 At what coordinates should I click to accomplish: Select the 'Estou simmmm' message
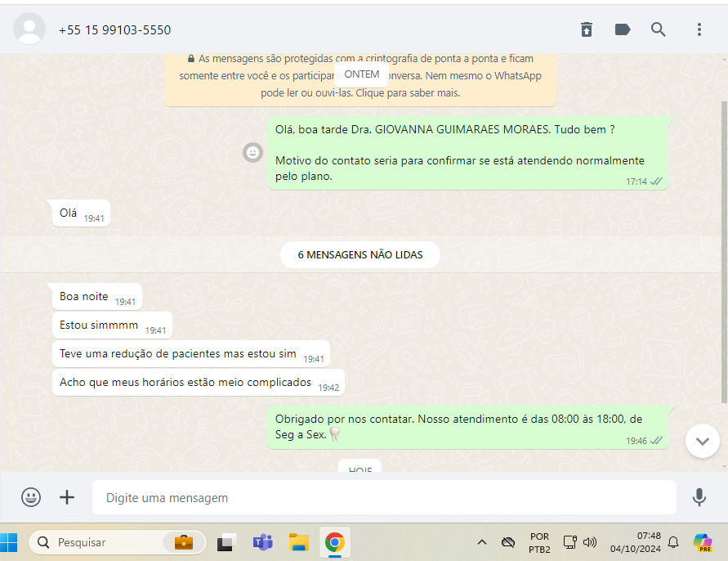pyautogui.click(x=113, y=325)
